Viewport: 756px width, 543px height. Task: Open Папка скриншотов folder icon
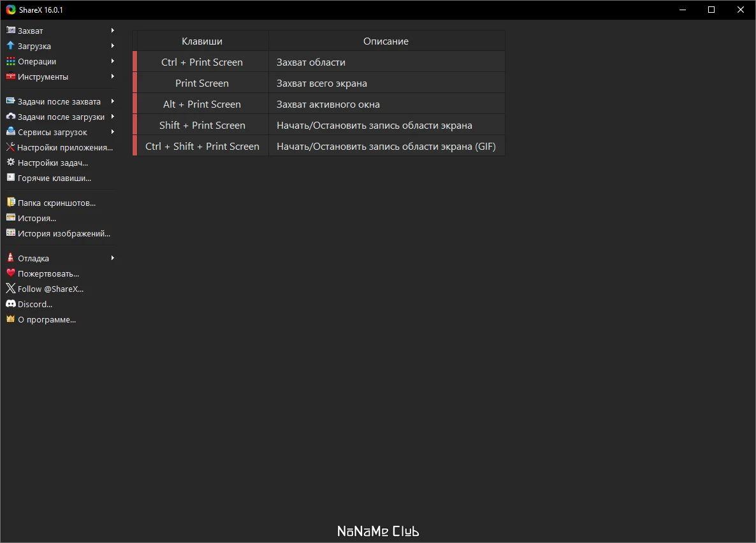(11, 203)
